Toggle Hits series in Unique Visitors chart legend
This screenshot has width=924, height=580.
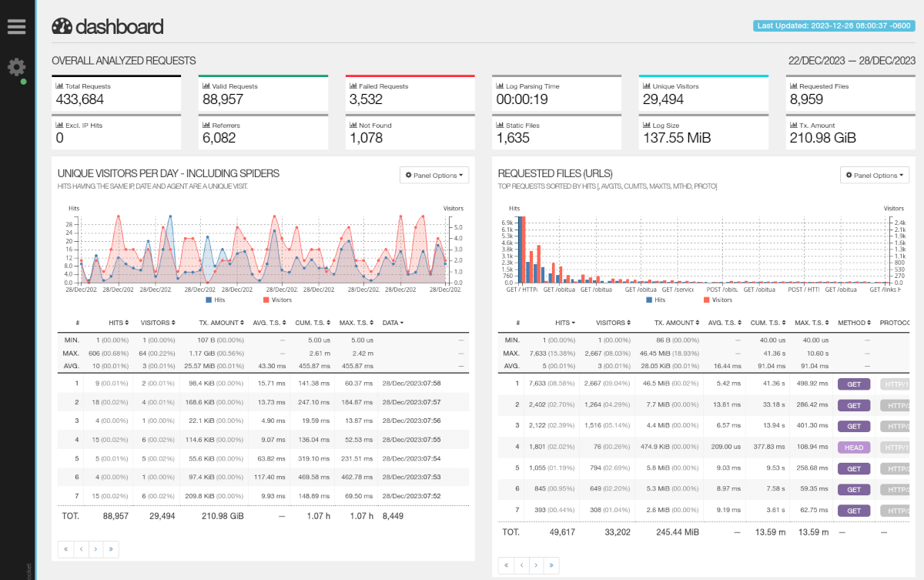[x=214, y=300]
